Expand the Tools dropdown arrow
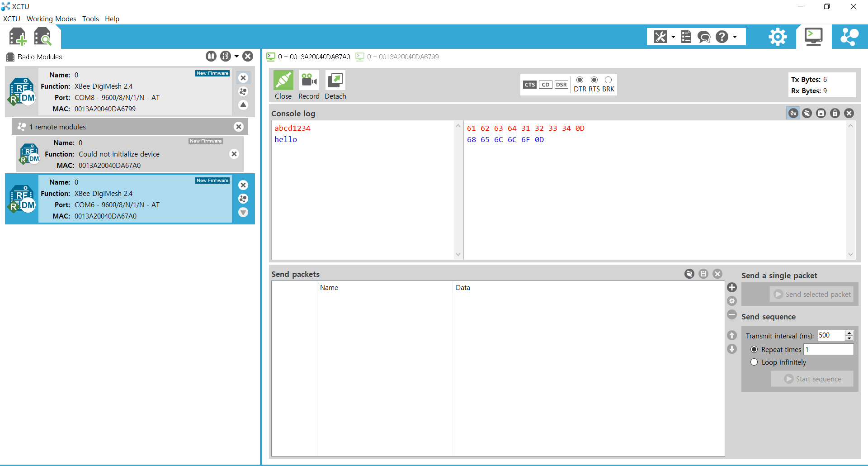Screen dimensions: 868x466 (673, 37)
